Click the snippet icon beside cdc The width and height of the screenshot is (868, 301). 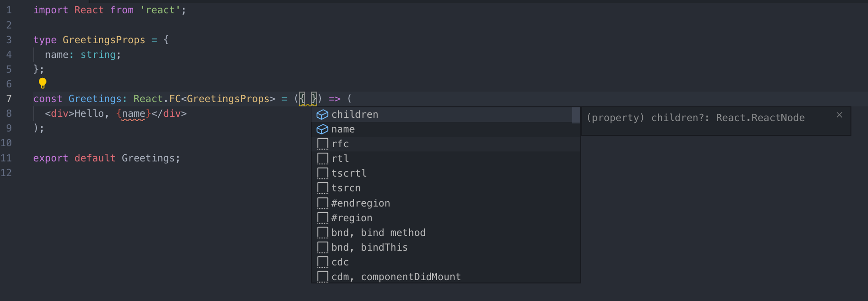tap(322, 262)
